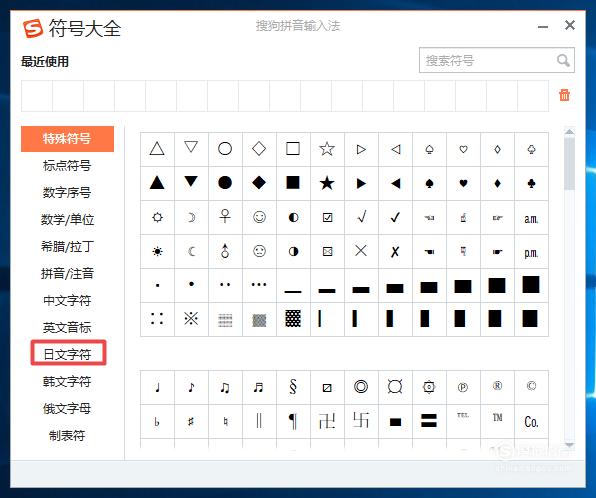Open the 数学/单位 category

coord(67,220)
